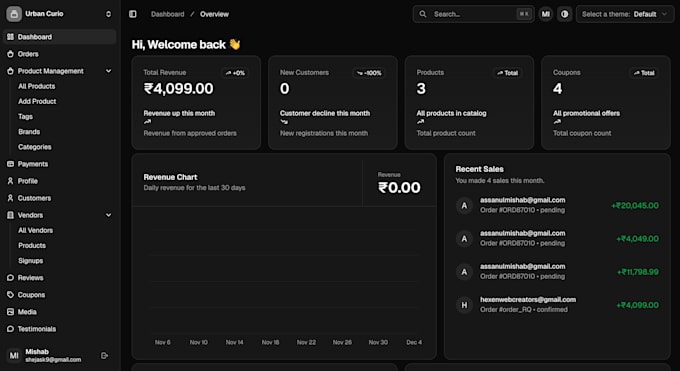Viewport: 680px width, 371px height.
Task: Click the MI avatar in sidebar footer
Action: 14,355
